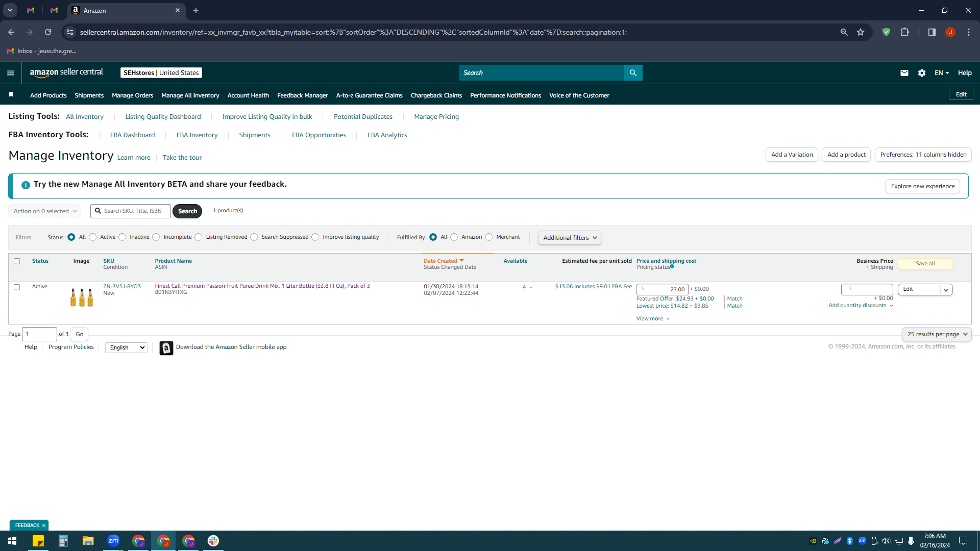Viewport: 980px width, 551px height.
Task: Reload the page in Chrome
Action: pyautogui.click(x=48, y=32)
